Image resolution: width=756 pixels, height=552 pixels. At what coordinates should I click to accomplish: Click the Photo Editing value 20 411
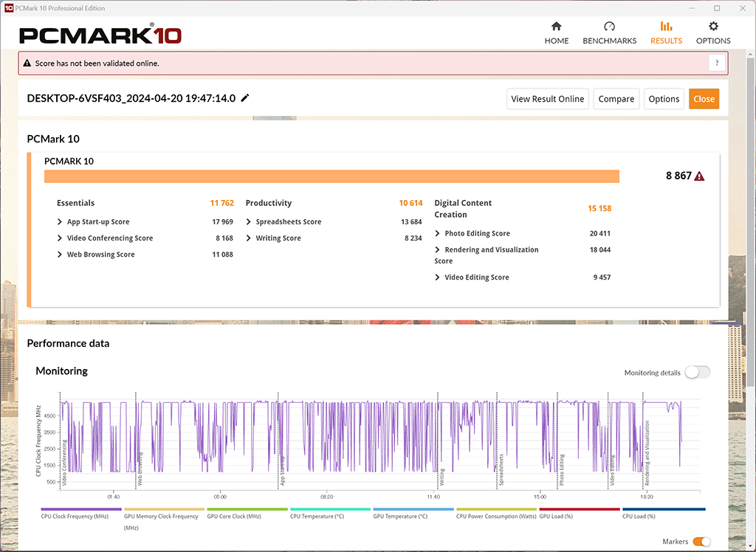599,233
